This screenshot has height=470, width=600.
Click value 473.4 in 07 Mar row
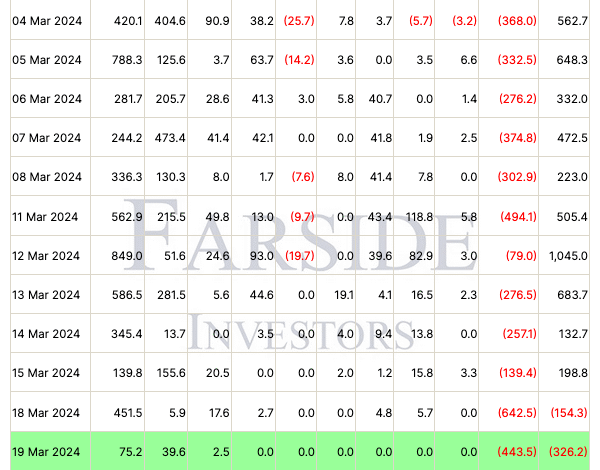[170, 138]
